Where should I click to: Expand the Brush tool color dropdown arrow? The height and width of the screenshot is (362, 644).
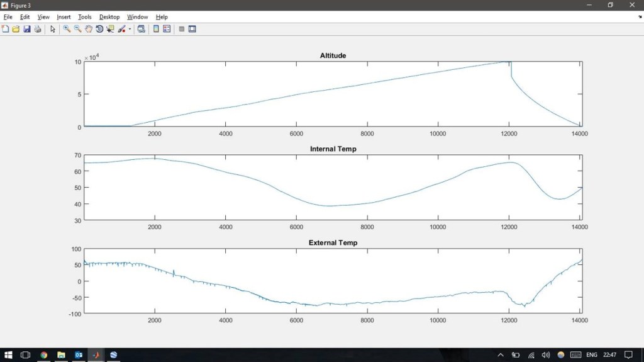pos(130,29)
